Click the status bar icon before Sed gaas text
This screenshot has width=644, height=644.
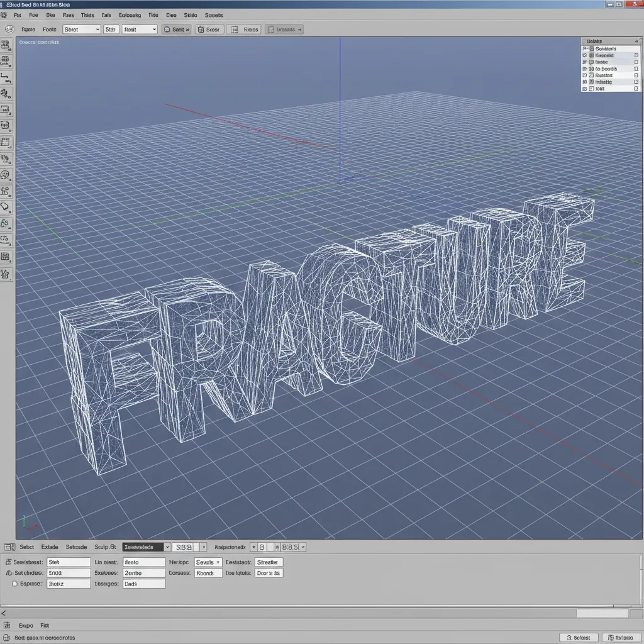coord(6,638)
